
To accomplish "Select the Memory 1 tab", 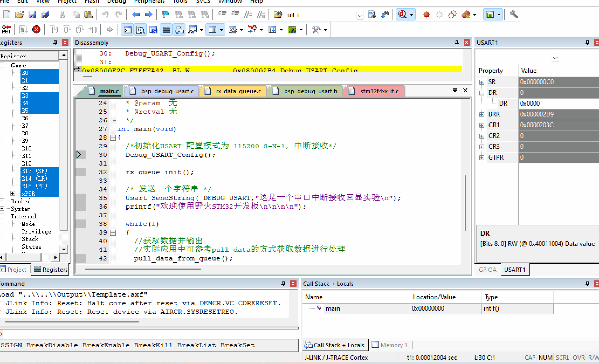I will click(x=390, y=345).
